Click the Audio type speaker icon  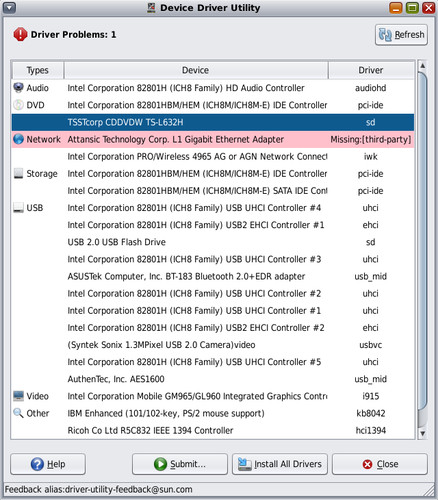coord(18,88)
